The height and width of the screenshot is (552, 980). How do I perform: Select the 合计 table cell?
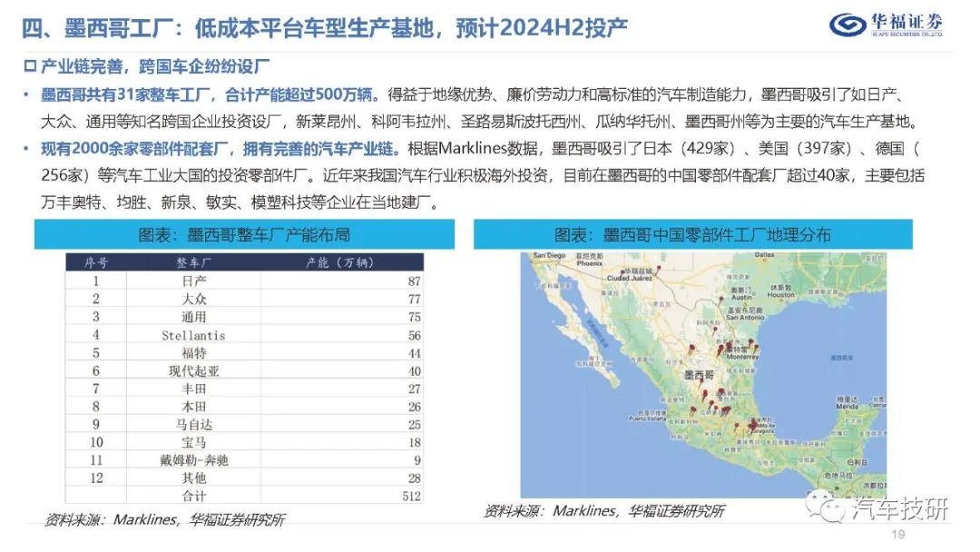pos(194,497)
